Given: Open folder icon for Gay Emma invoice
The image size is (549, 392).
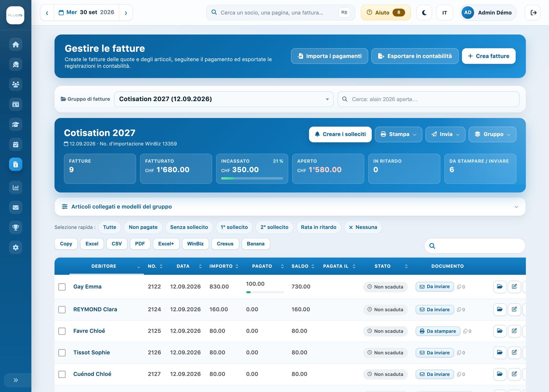Looking at the screenshot, I should 500,287.
